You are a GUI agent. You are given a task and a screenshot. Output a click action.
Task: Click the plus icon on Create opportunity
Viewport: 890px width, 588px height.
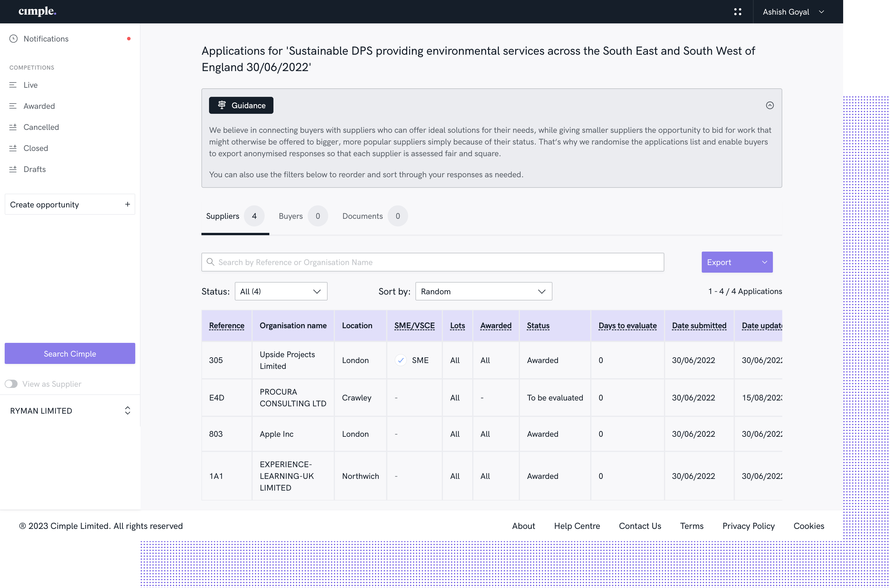pyautogui.click(x=128, y=204)
